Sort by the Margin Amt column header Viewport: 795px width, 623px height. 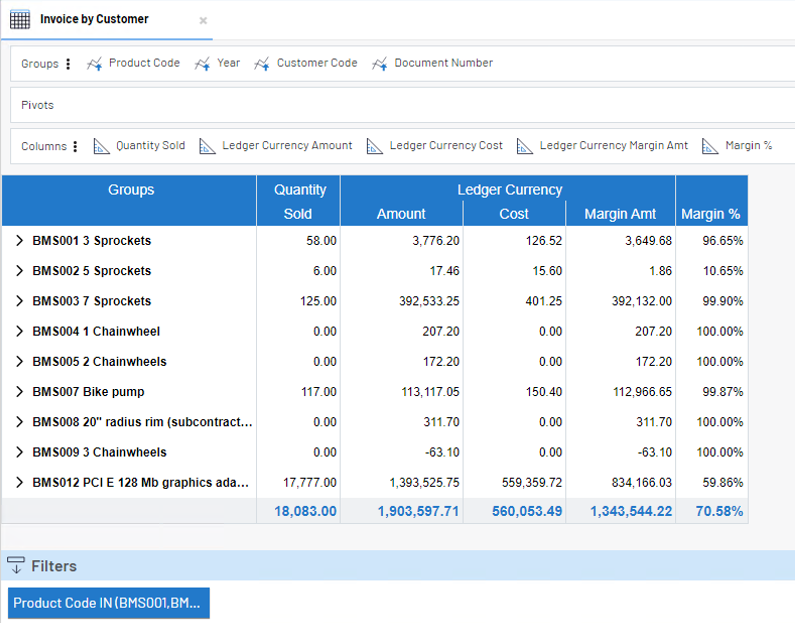tap(620, 214)
